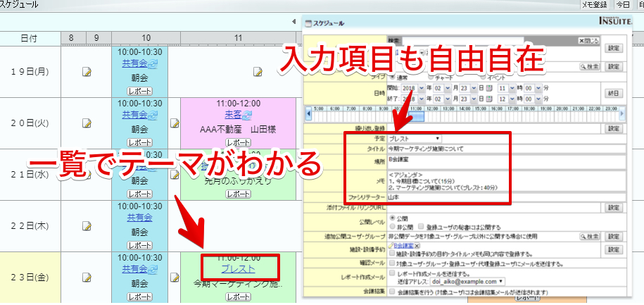Click メモ登録 in the top bar

pyautogui.click(x=595, y=5)
